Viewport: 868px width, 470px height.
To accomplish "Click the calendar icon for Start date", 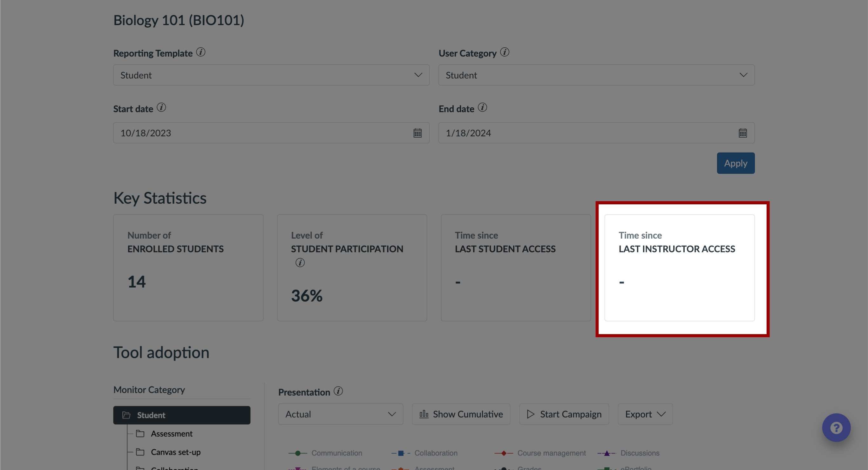I will [418, 133].
